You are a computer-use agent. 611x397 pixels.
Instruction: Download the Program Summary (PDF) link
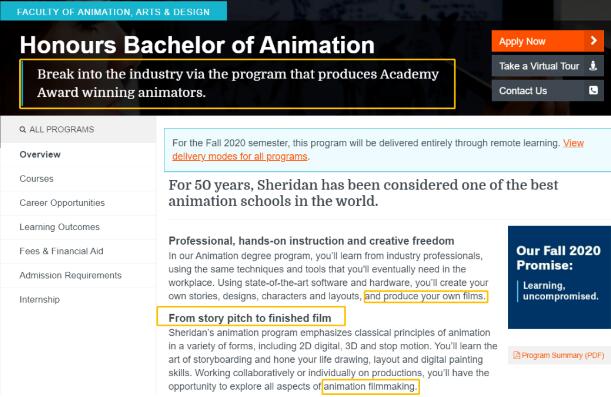[559, 355]
